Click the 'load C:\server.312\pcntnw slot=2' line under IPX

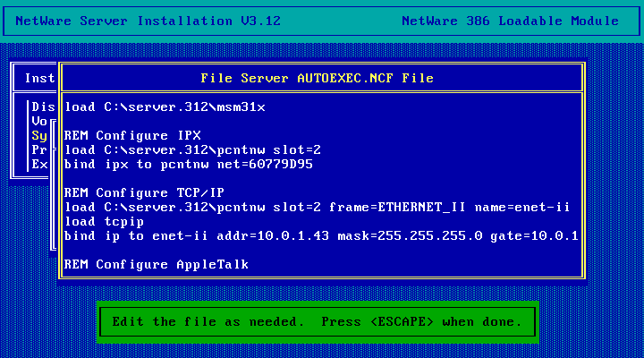click(193, 150)
